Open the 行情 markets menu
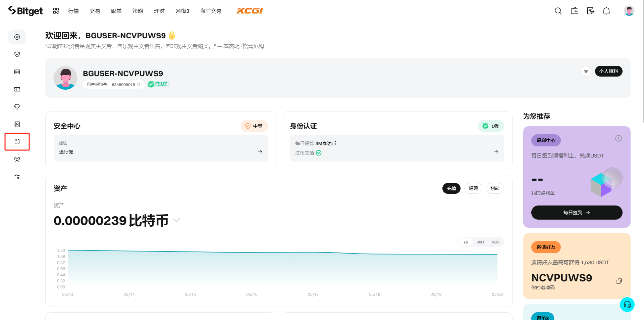644x320 pixels. pyautogui.click(x=73, y=11)
